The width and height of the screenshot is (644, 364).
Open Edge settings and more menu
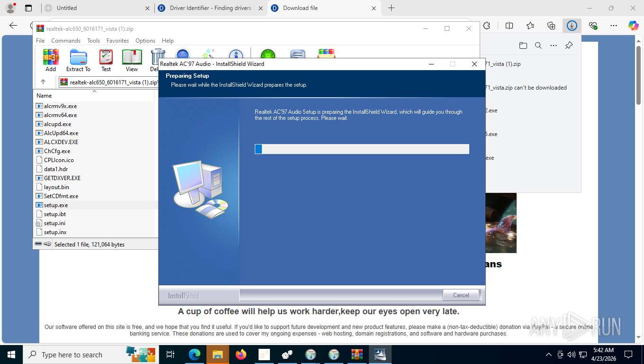[614, 26]
